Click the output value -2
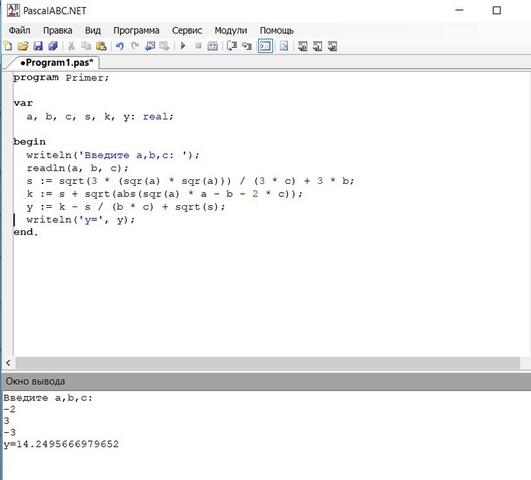Screen dimensions: 531x480 [x=9, y=409]
